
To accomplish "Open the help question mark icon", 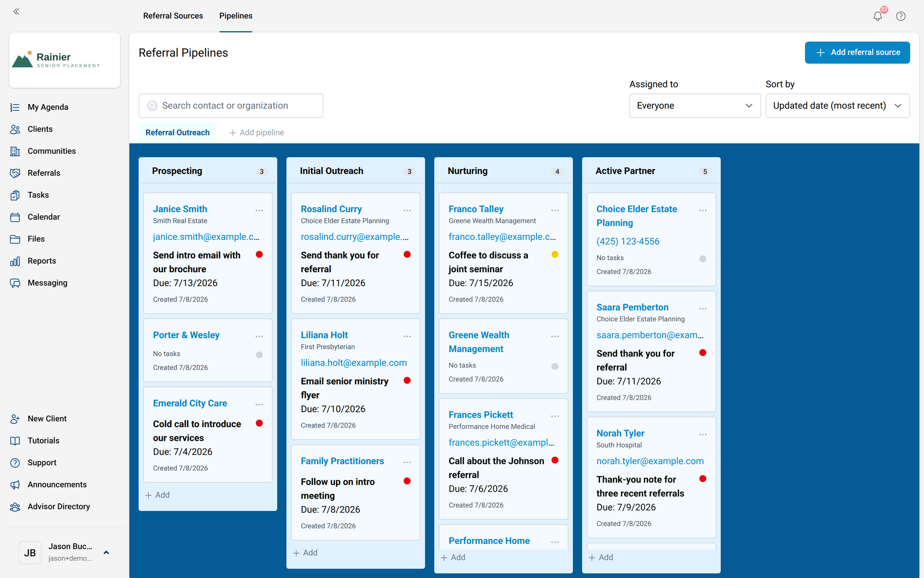I will click(x=901, y=16).
